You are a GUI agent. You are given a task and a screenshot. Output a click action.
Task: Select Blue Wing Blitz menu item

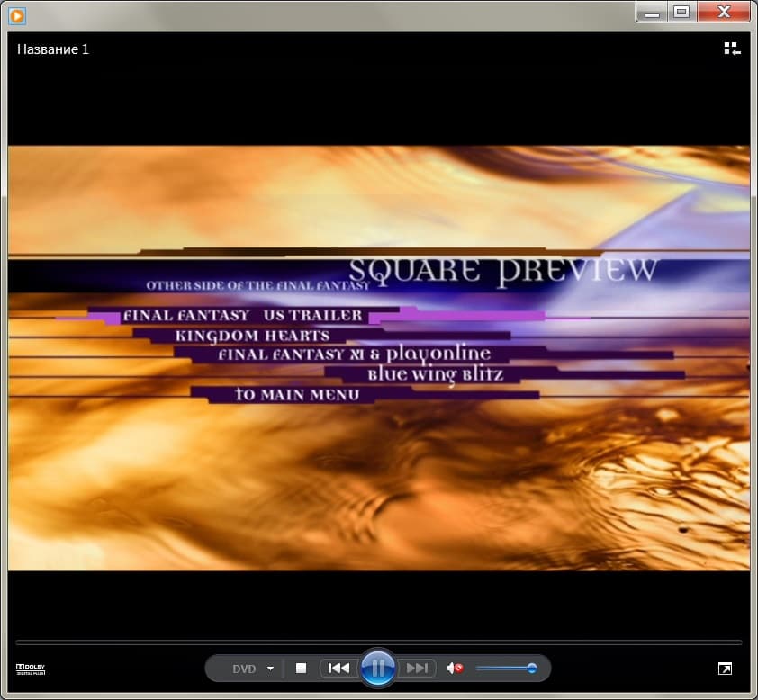pyautogui.click(x=435, y=375)
